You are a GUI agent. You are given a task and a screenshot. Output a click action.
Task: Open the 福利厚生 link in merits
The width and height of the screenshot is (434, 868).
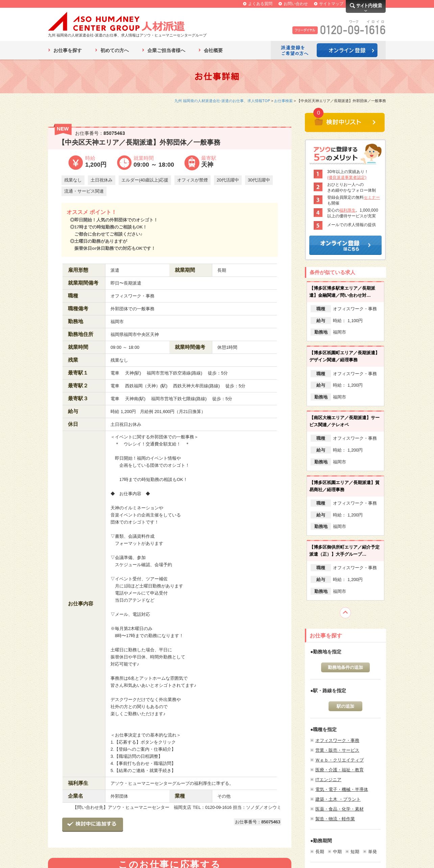(x=347, y=210)
